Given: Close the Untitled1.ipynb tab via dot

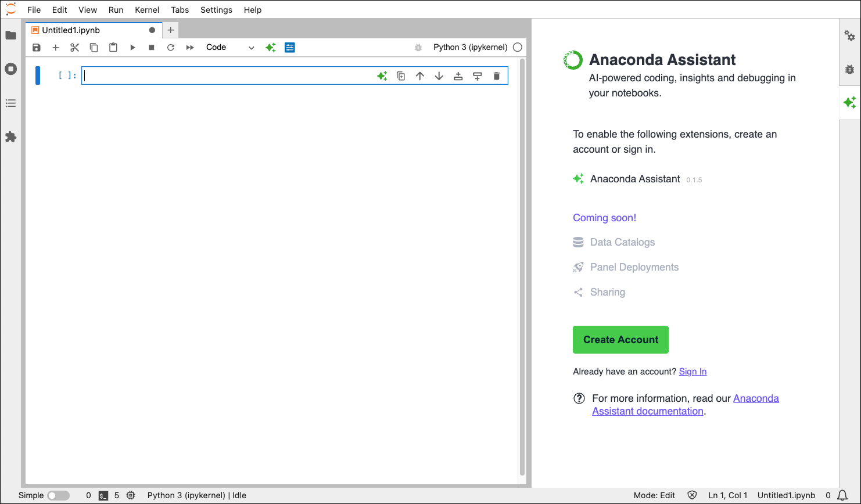Looking at the screenshot, I should pos(152,30).
